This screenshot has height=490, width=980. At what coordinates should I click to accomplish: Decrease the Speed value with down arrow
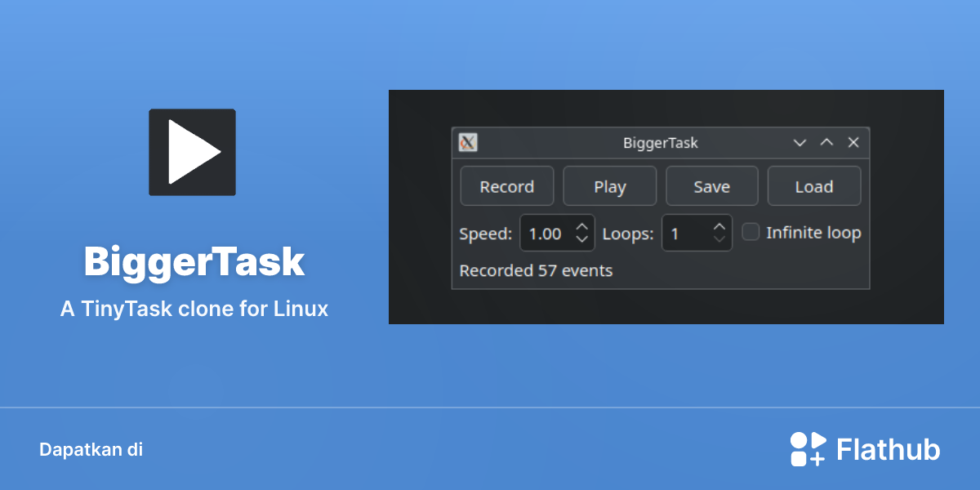click(581, 239)
